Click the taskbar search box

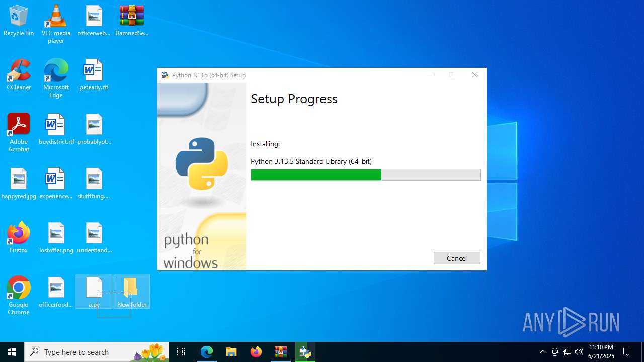97,352
